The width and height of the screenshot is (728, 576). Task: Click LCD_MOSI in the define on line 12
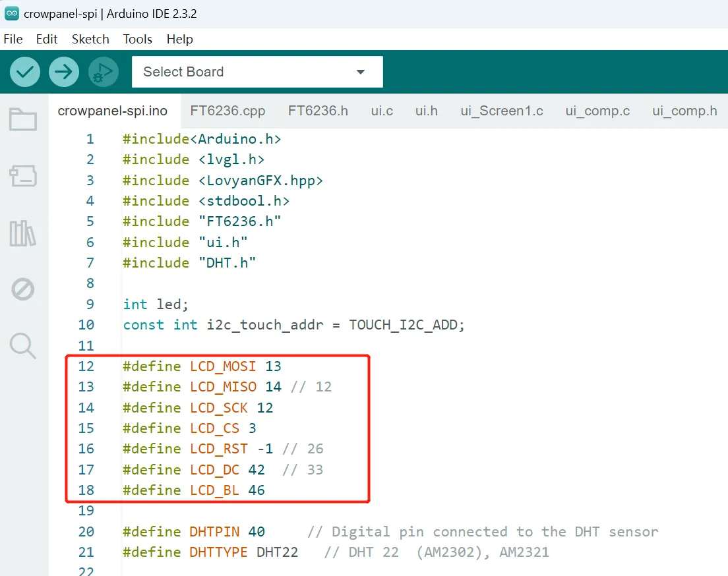click(x=223, y=366)
